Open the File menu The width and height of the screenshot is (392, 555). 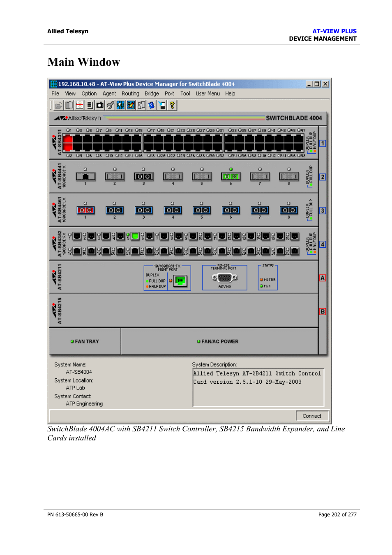pyautogui.click(x=55, y=94)
